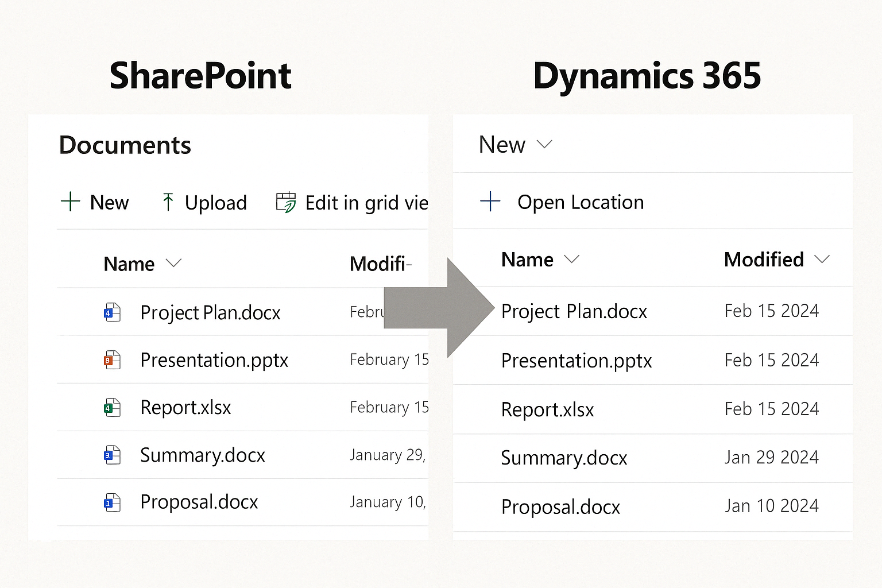The width and height of the screenshot is (882, 588).
Task: Open Proposal.docx in Dynamics 365 list
Action: pos(560,508)
